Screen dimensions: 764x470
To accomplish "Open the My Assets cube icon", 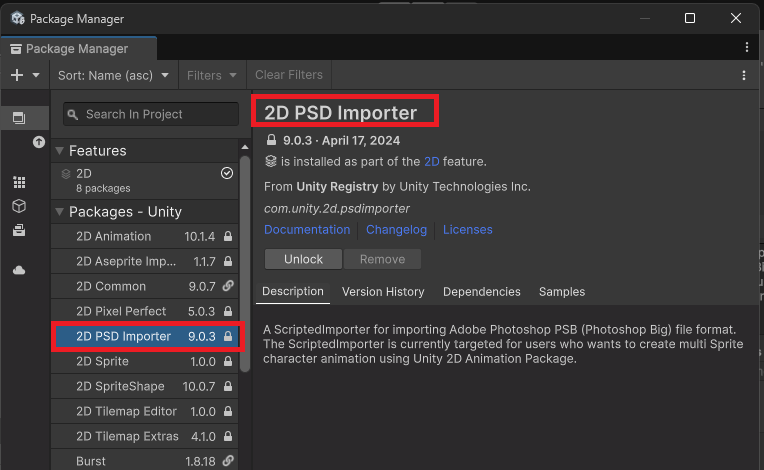I will pyautogui.click(x=19, y=206).
